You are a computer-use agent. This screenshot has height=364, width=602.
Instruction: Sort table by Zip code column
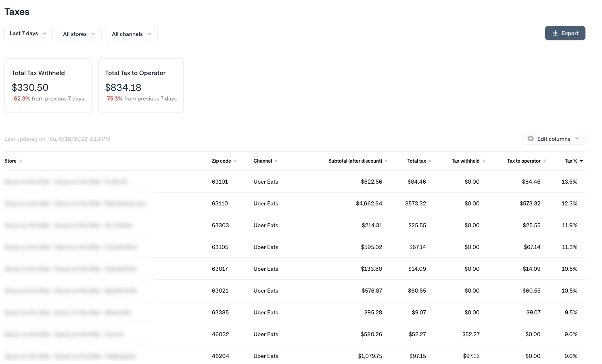[x=224, y=161]
